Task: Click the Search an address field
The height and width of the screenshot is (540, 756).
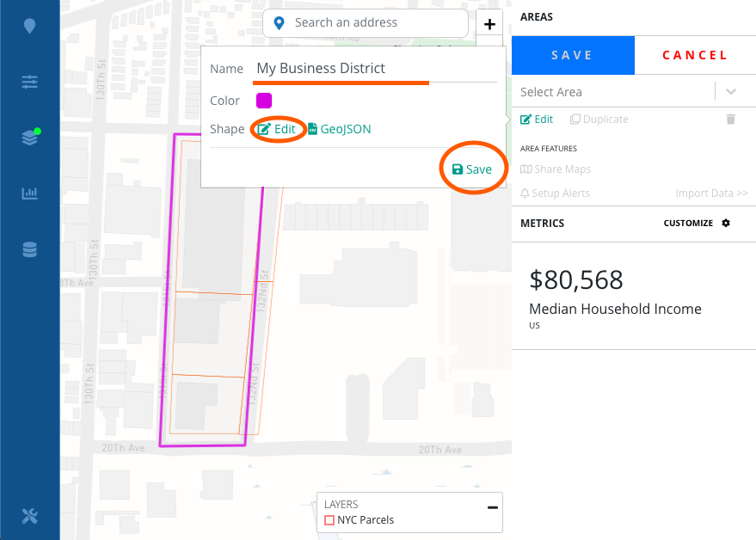Action: click(365, 22)
